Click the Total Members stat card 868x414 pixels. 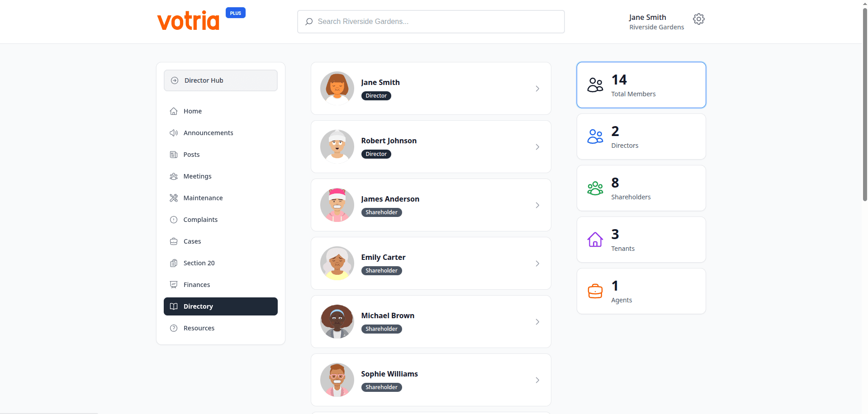click(640, 85)
